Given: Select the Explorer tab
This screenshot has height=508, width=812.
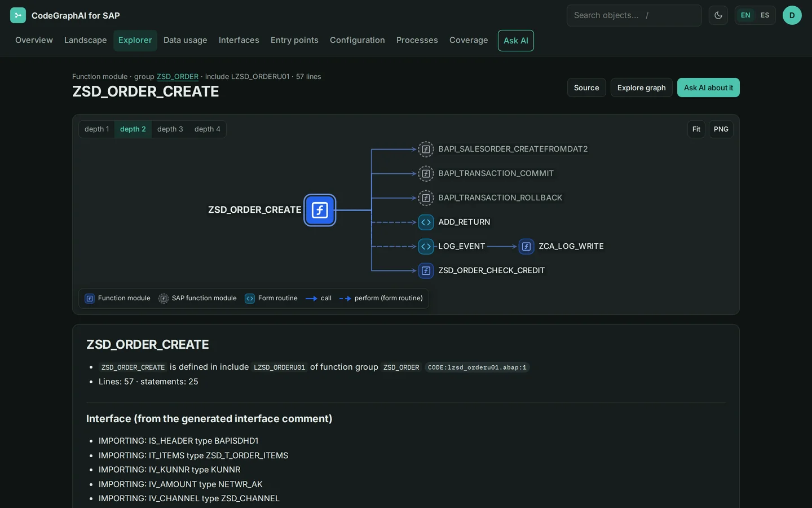Looking at the screenshot, I should pyautogui.click(x=135, y=40).
